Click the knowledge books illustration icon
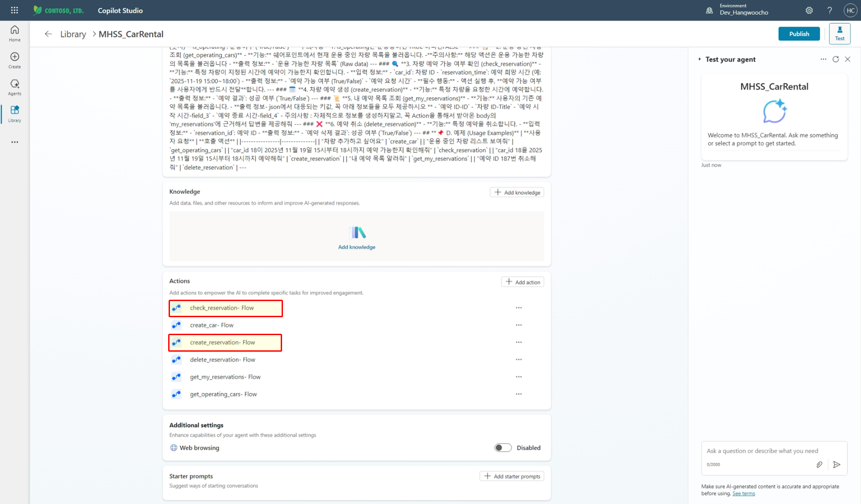The height and width of the screenshot is (504, 861). click(x=357, y=233)
